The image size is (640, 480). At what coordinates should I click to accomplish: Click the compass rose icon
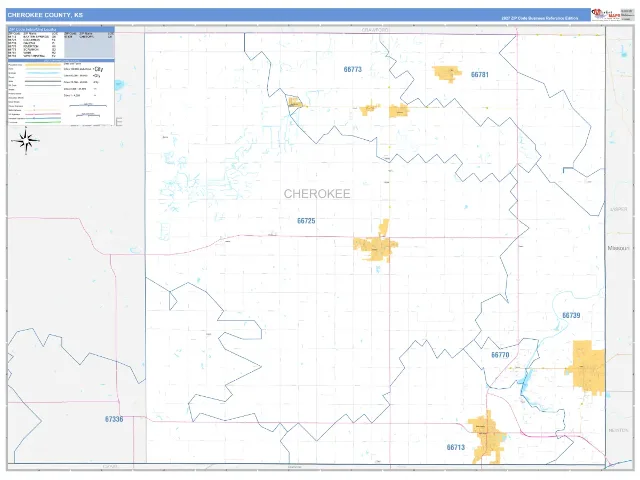[x=26, y=141]
